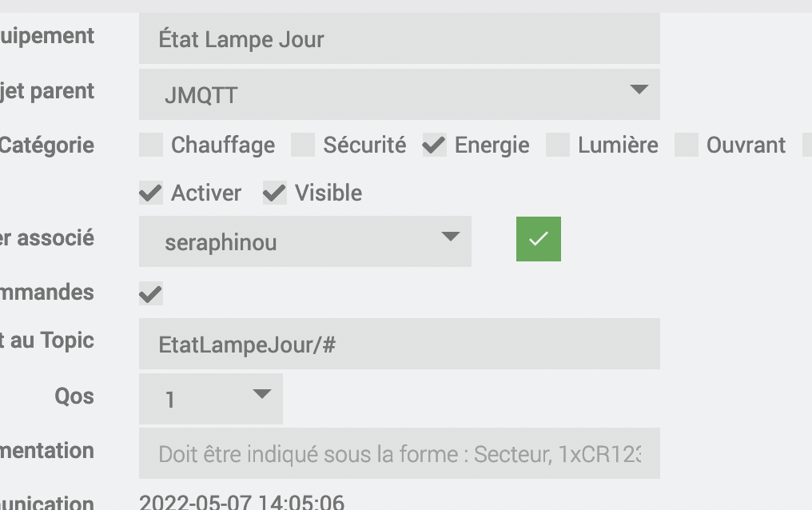Click the Qos field label
The height and width of the screenshot is (510, 812).
pyautogui.click(x=74, y=396)
